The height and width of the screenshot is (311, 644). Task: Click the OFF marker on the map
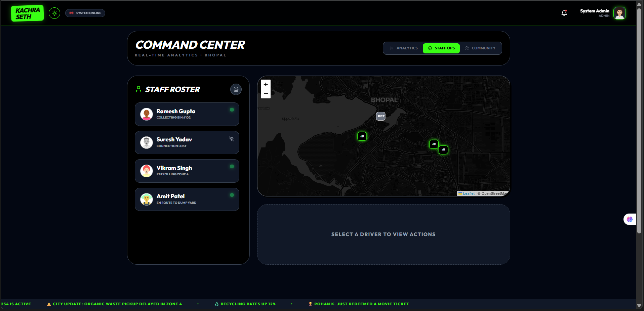pos(380,116)
